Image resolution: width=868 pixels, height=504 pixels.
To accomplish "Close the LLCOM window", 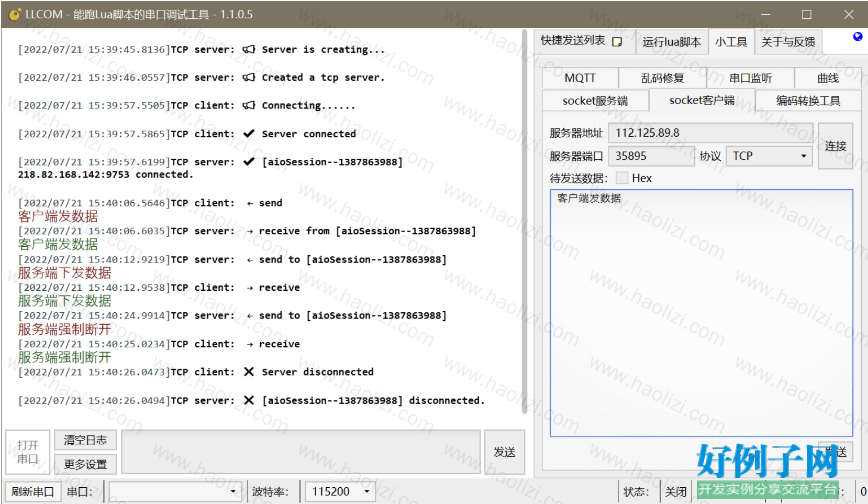I will click(849, 14).
